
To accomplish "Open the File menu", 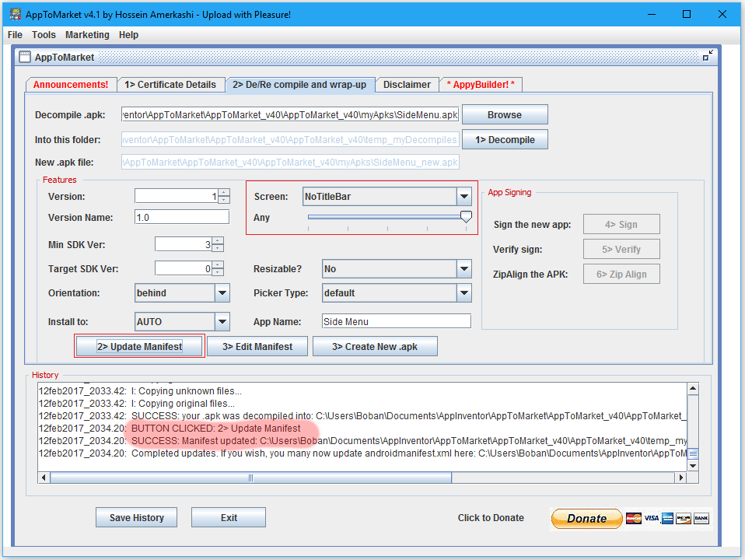I will click(15, 35).
